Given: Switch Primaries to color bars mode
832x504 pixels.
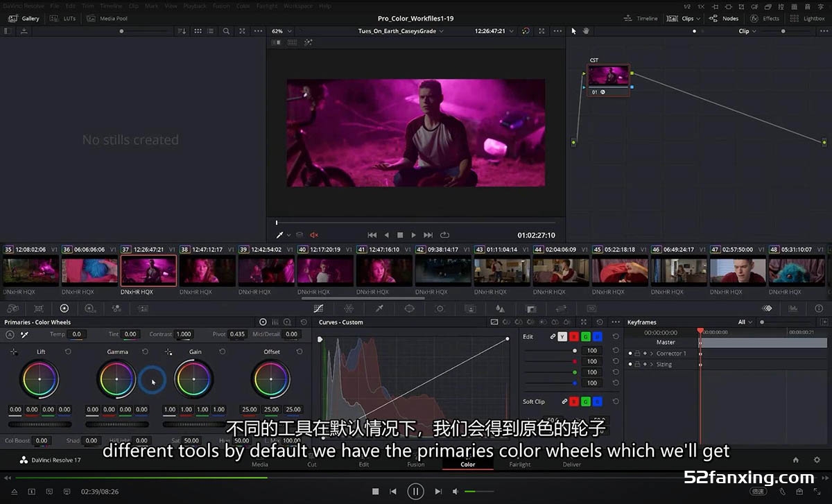Looking at the screenshot, I should point(275,322).
